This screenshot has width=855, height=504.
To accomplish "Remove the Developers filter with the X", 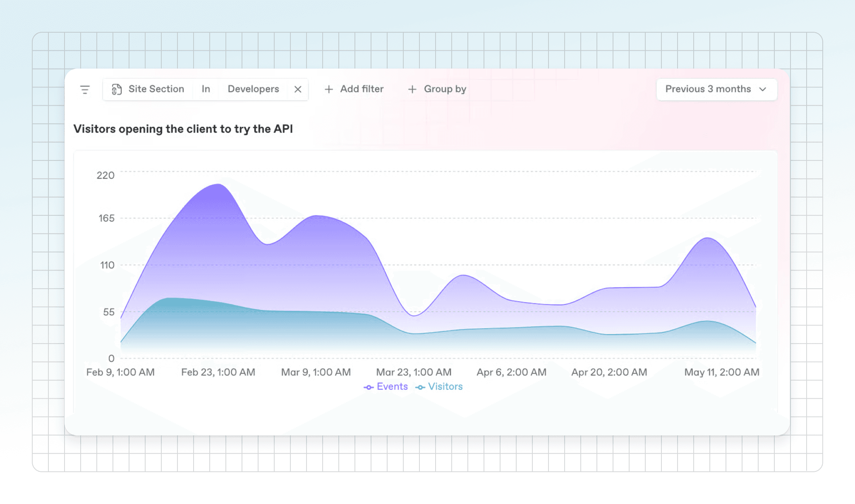I will [298, 90].
